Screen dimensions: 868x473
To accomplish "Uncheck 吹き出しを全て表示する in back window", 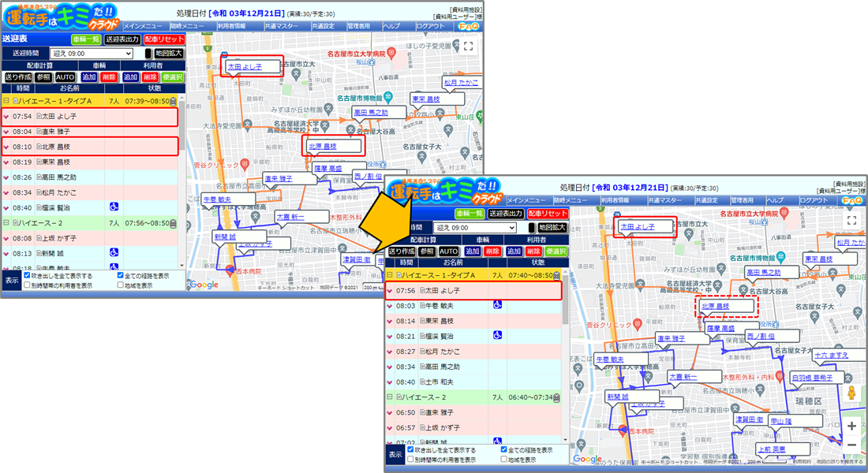I will pos(27,275).
